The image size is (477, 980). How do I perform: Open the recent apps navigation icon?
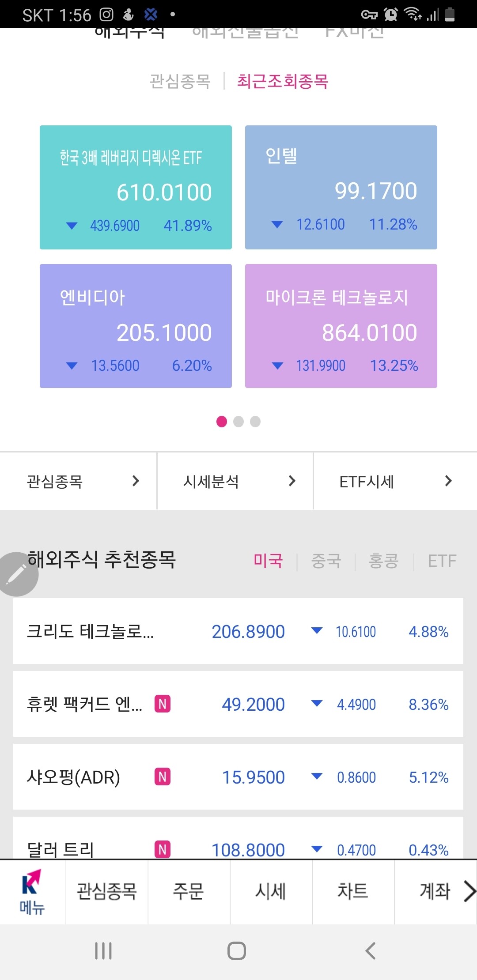point(103,950)
